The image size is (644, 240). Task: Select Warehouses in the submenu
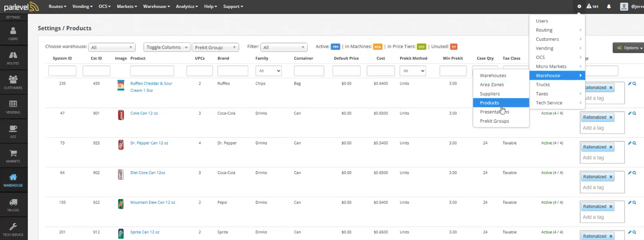pos(501,75)
